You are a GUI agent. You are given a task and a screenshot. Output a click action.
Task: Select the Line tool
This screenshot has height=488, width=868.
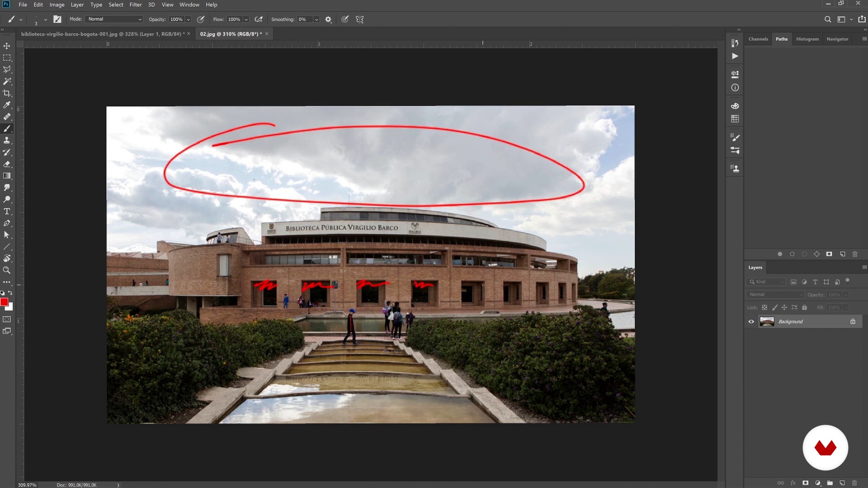tap(7, 247)
